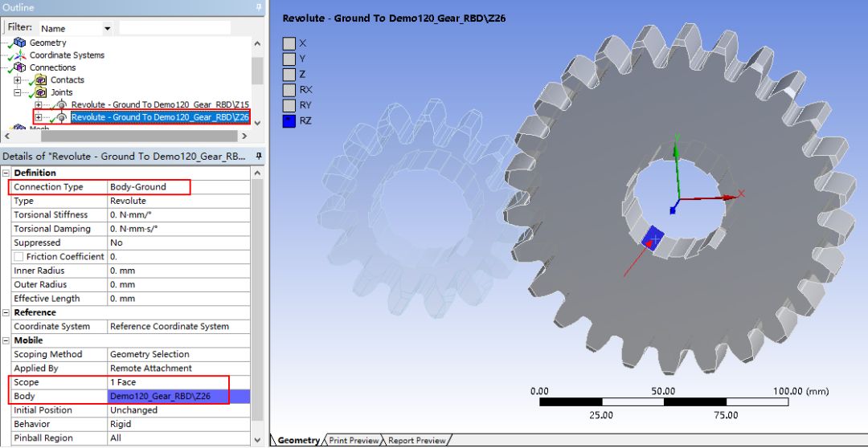The width and height of the screenshot is (868, 448).
Task: Pin the Details panel
Action: [259, 157]
